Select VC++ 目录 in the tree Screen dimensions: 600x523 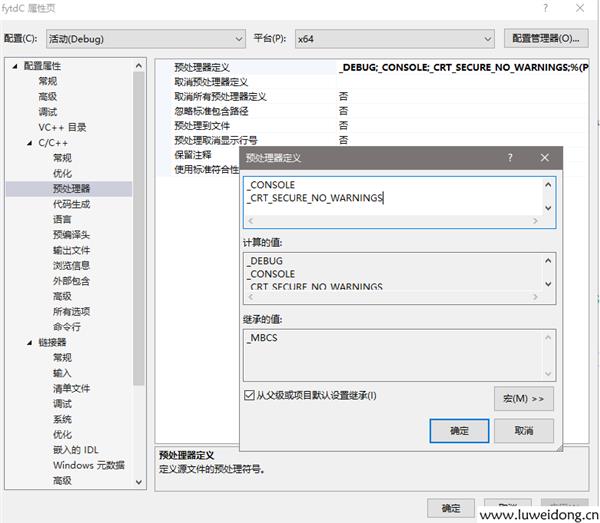pyautogui.click(x=62, y=127)
